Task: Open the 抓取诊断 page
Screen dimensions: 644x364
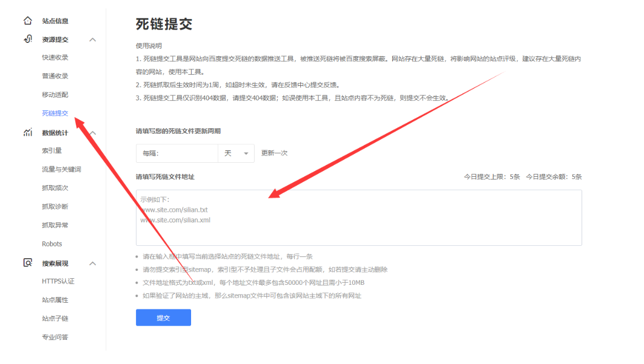Action: pyautogui.click(x=56, y=206)
